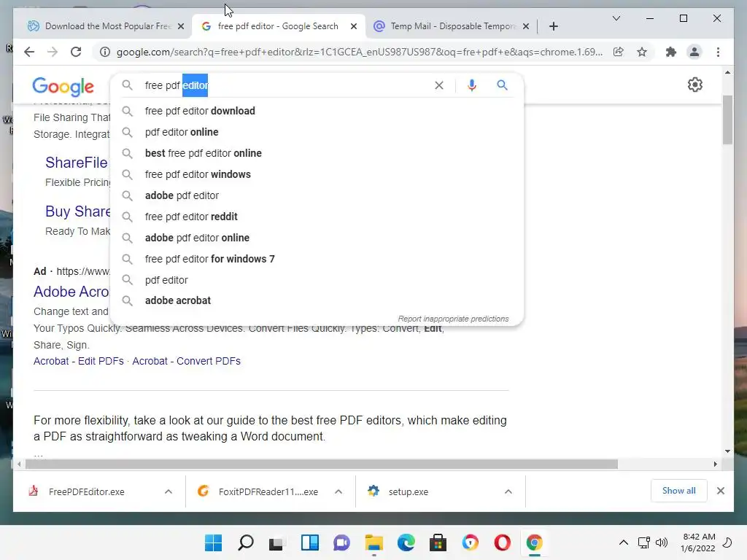Open Windows taskbar Search
Image resolution: width=747 pixels, height=560 pixels.
pos(245,542)
